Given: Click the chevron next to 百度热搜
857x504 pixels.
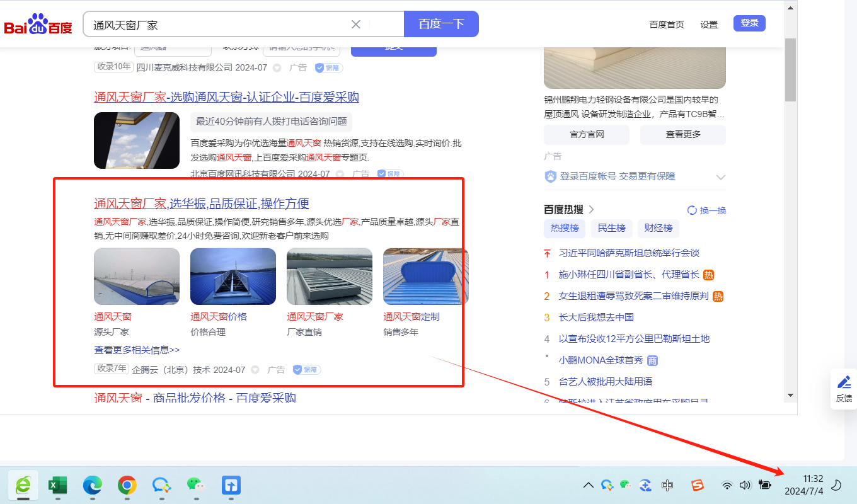Looking at the screenshot, I should pos(591,209).
